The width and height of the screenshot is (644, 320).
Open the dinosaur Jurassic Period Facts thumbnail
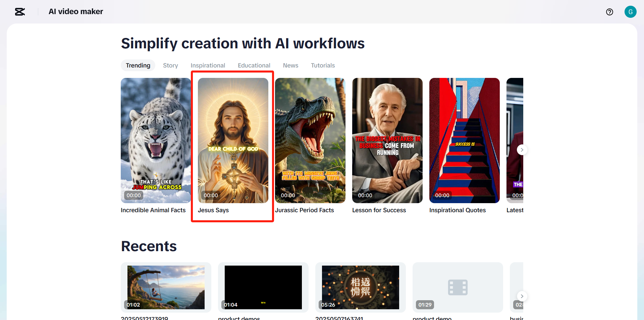(310, 140)
